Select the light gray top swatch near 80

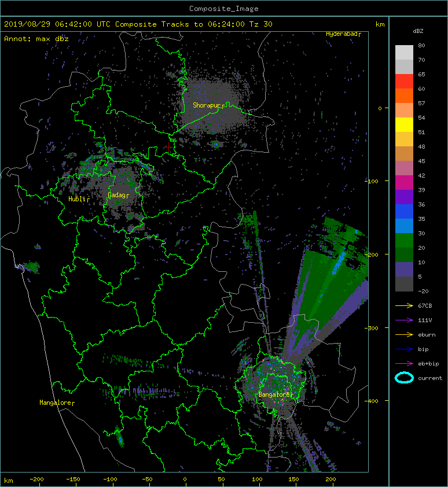tap(404, 52)
